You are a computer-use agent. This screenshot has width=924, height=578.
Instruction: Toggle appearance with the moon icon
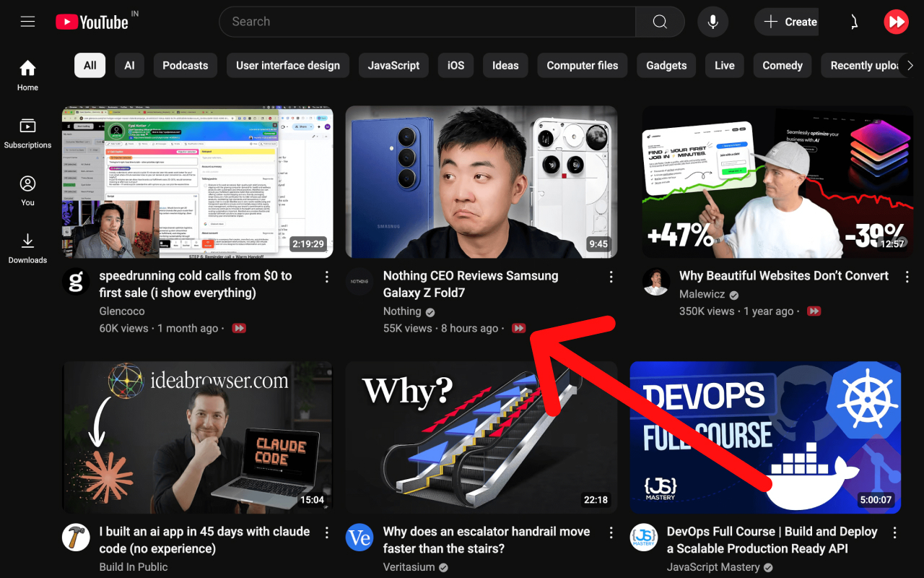point(854,21)
